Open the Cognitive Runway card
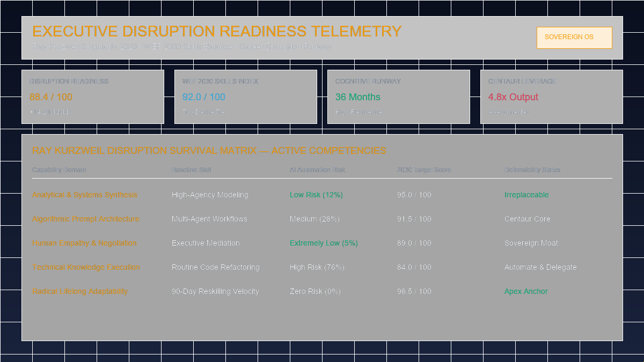 (399, 97)
